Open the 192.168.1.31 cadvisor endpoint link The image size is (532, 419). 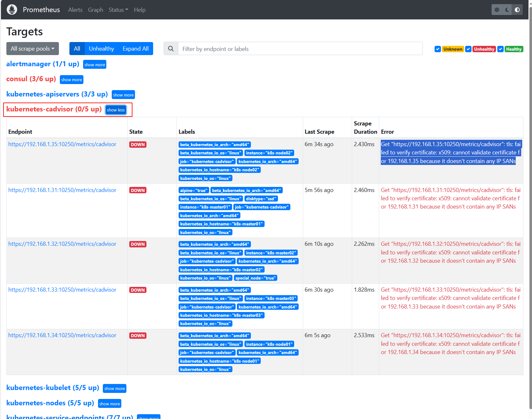pos(62,190)
